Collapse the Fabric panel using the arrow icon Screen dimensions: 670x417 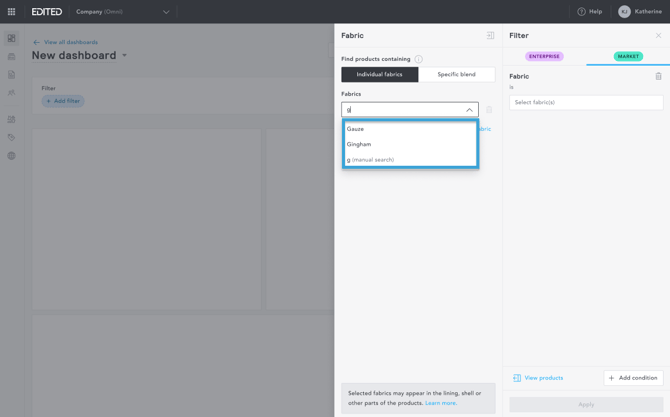pos(490,35)
